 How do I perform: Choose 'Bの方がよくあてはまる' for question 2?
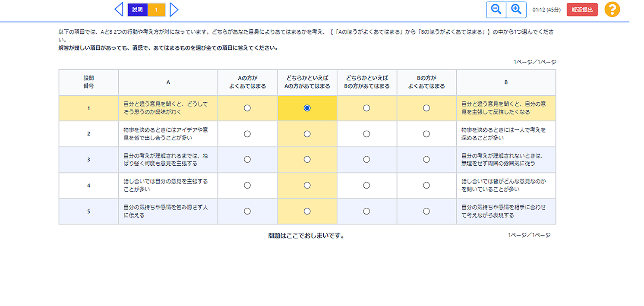coord(426,134)
